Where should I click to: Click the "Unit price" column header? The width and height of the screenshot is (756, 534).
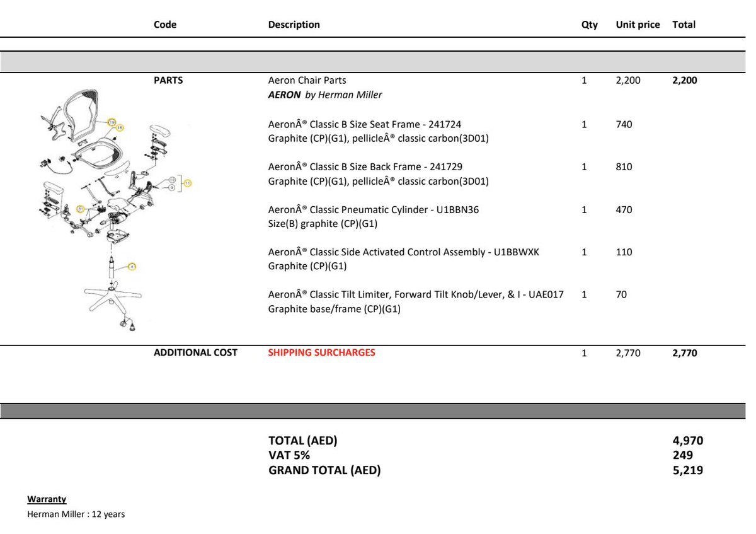click(638, 25)
